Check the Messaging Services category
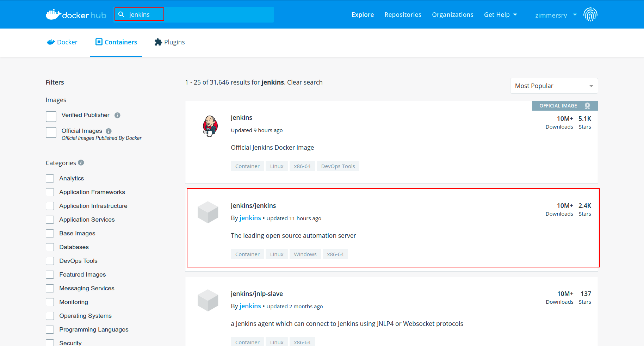This screenshot has width=644, height=346. click(50, 288)
